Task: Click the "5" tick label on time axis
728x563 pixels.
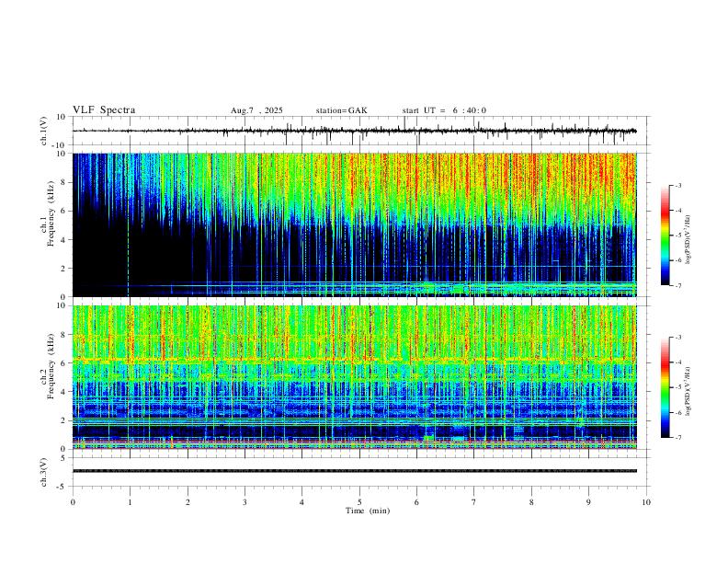Action: coord(359,502)
